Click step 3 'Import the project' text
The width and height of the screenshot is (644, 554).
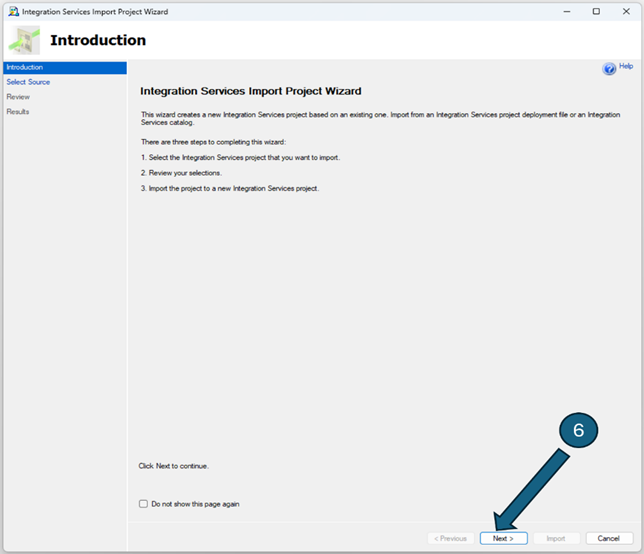(x=230, y=188)
